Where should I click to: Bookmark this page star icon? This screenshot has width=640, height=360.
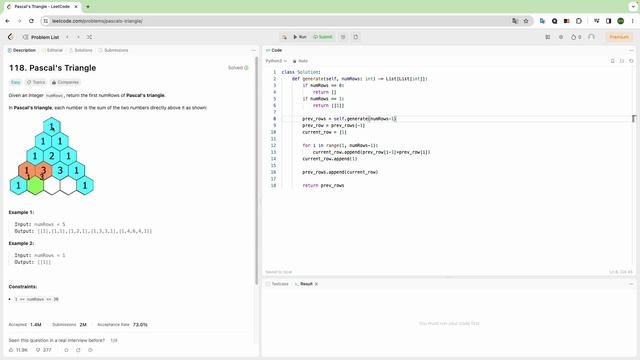[526, 21]
